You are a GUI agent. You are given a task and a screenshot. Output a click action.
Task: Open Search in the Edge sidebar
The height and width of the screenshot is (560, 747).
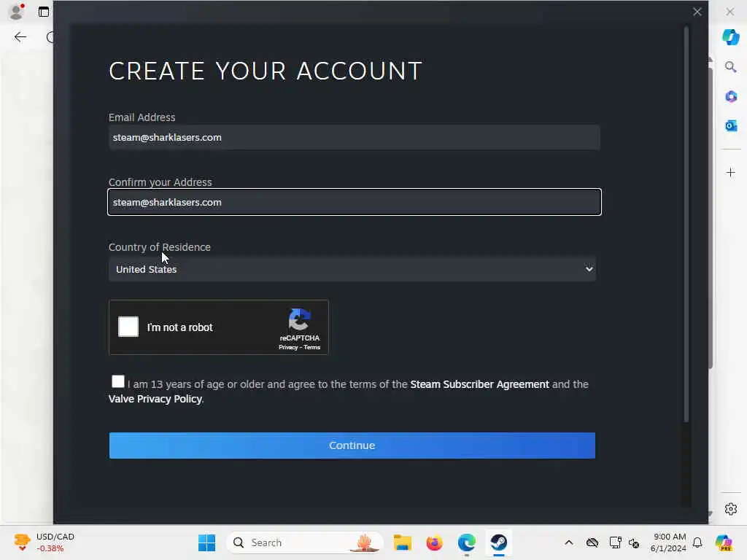(730, 67)
